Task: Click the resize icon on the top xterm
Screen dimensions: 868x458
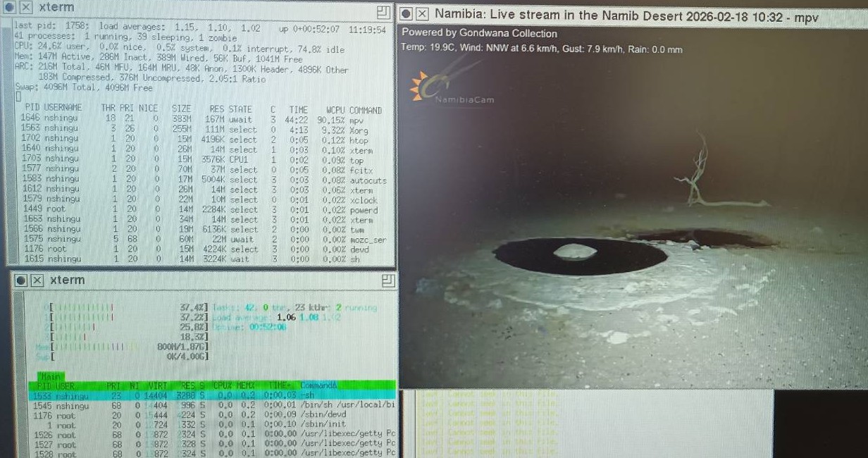Action: point(383,12)
